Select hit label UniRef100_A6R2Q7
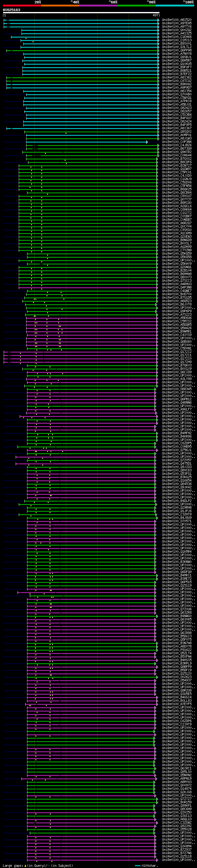Viewport: 197px width, 868px height. point(177,223)
